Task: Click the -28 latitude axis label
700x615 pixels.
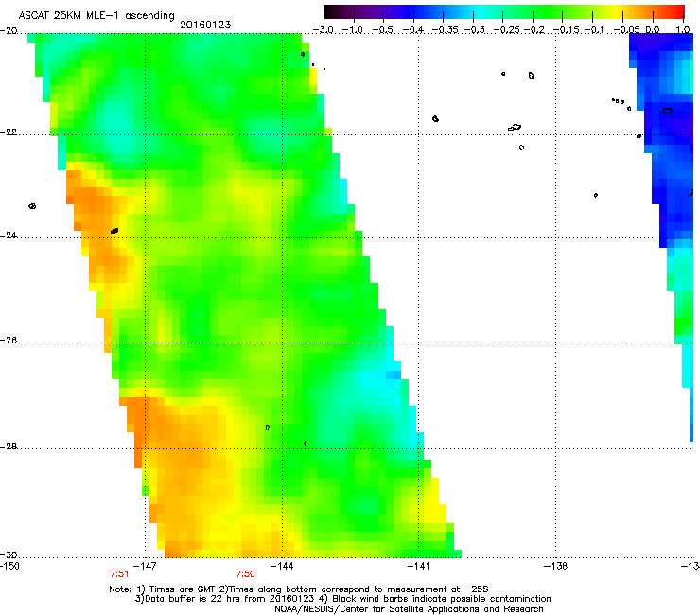Action: coord(9,447)
